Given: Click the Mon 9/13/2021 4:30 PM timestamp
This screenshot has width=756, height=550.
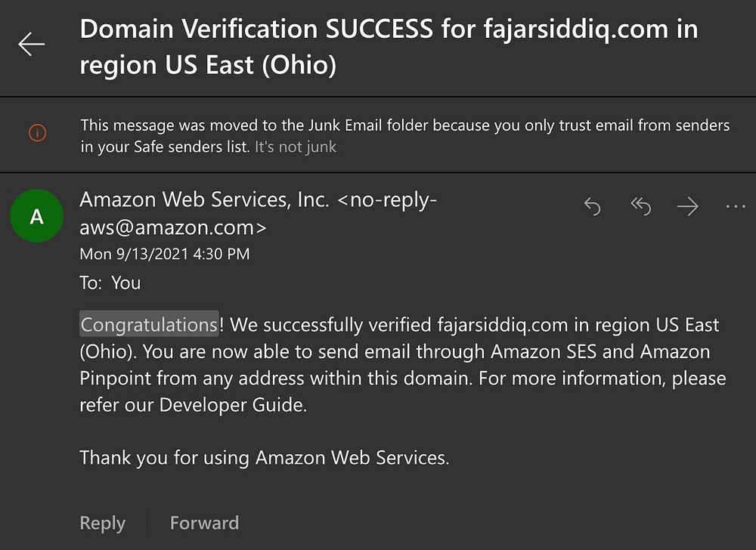Looking at the screenshot, I should [x=164, y=255].
